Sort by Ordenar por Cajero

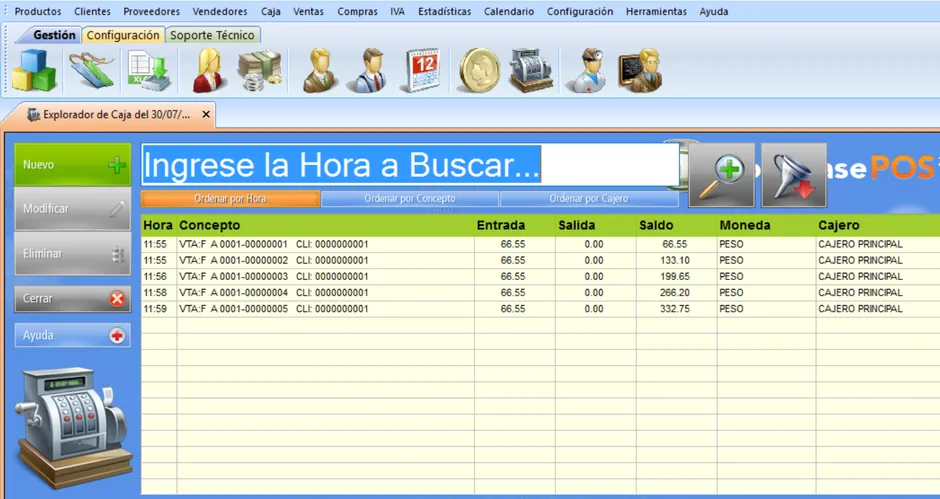589,199
